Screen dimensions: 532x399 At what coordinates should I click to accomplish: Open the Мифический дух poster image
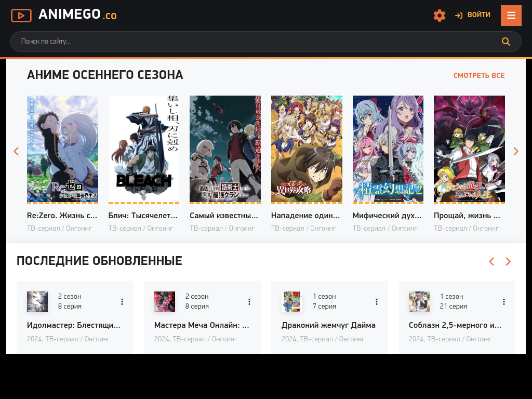click(388, 150)
